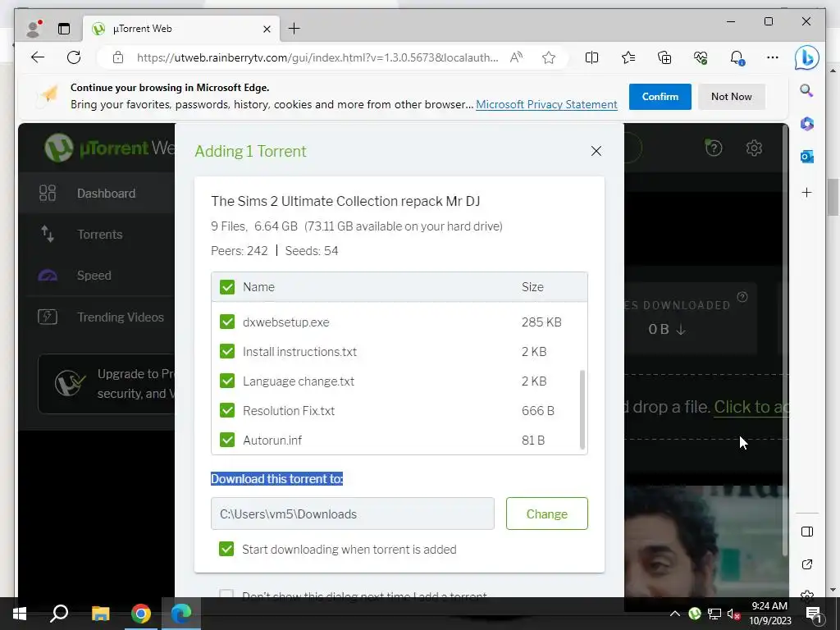Go to Torrents section

coord(97,234)
